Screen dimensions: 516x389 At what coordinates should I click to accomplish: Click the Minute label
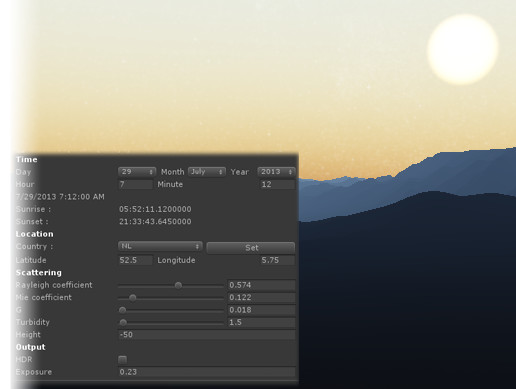point(170,184)
